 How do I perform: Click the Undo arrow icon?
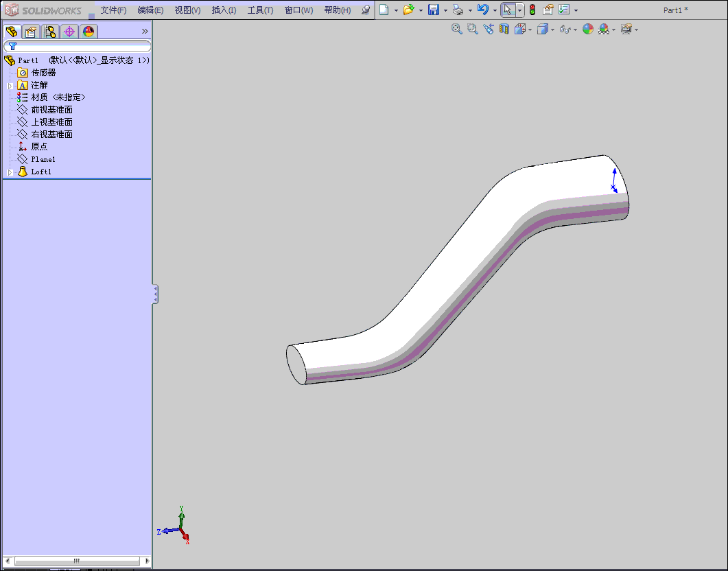point(483,10)
